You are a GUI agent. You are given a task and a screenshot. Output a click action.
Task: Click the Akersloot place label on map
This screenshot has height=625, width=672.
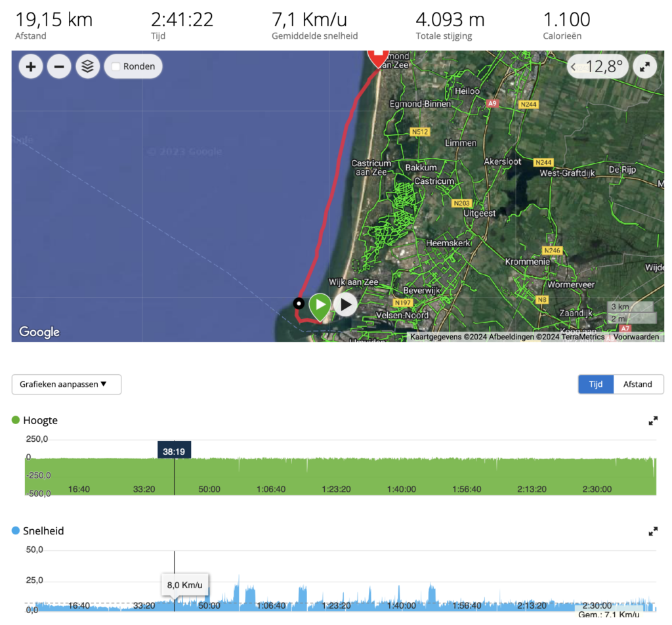(x=502, y=162)
